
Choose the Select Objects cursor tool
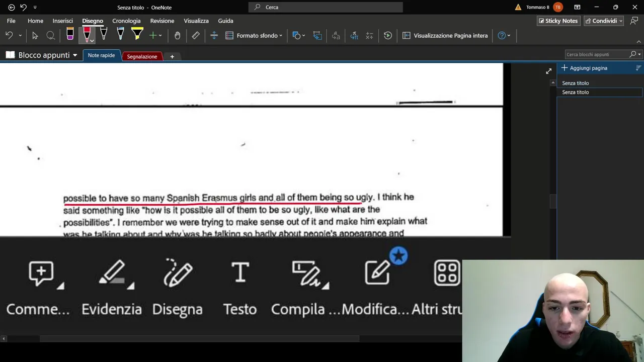pos(35,36)
